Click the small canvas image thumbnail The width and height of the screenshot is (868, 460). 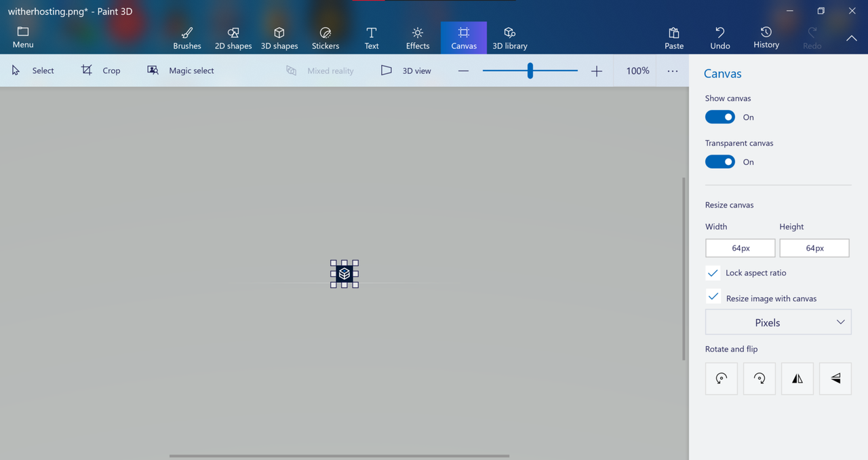coord(344,274)
